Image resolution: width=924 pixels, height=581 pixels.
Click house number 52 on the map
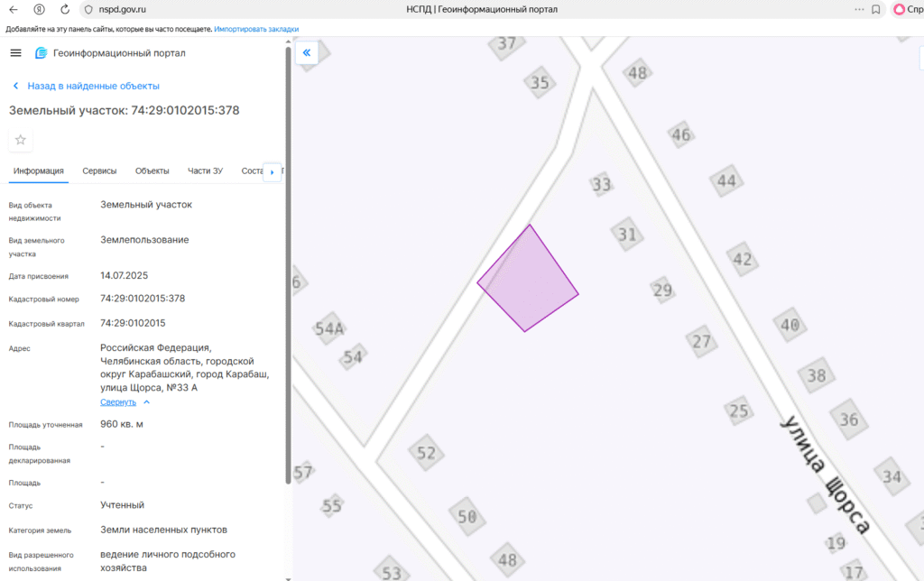pos(426,453)
